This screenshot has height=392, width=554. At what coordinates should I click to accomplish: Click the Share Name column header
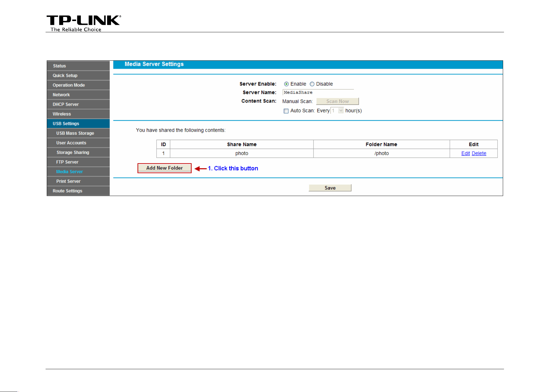click(242, 144)
